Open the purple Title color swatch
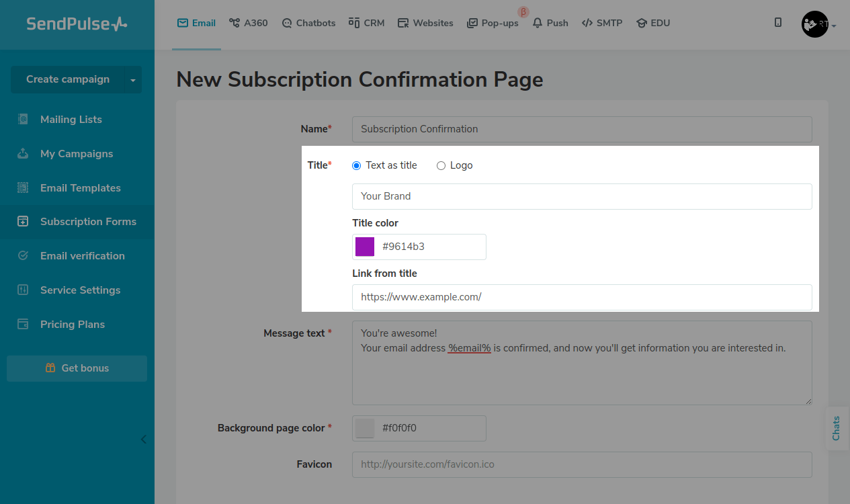Viewport: 850px width, 504px height. [365, 247]
